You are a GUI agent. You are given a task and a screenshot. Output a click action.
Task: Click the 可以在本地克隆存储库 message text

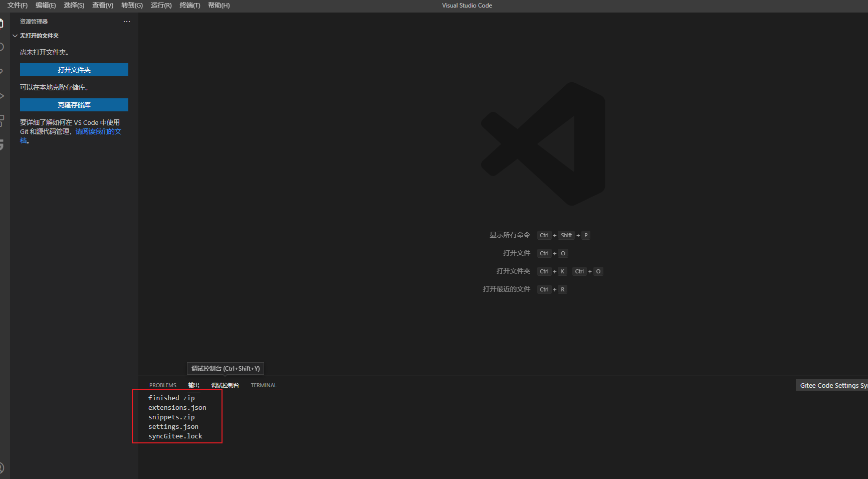(55, 87)
